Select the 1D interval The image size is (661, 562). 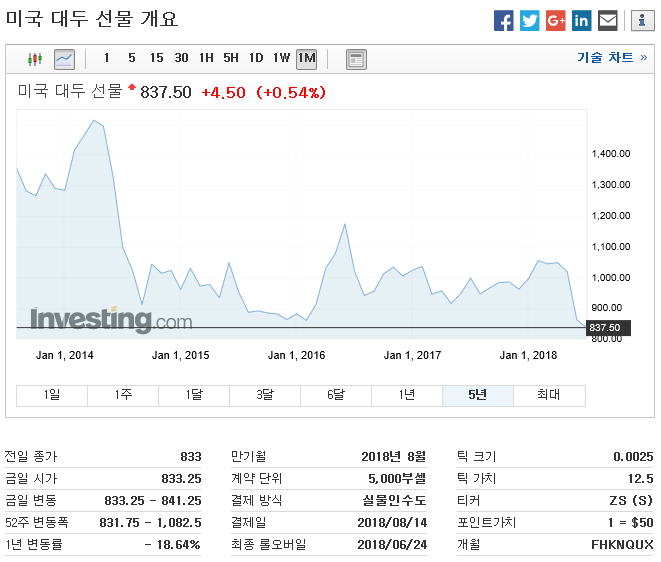tap(256, 58)
